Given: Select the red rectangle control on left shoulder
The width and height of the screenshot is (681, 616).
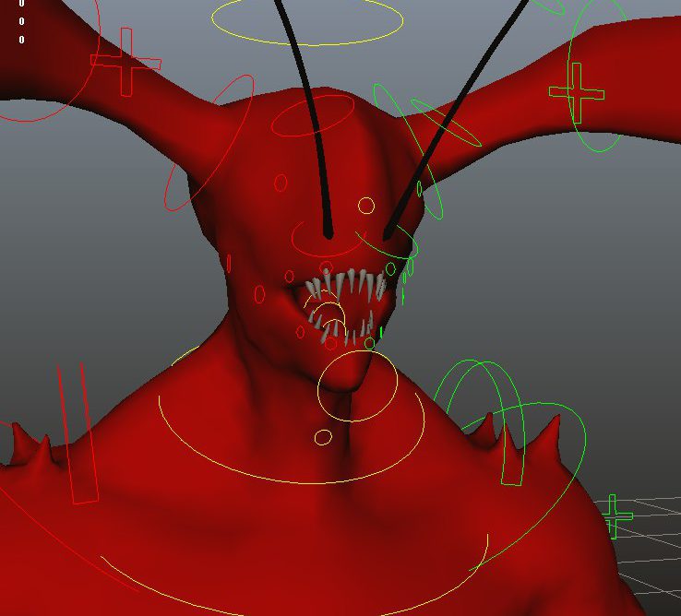Looking at the screenshot, I should point(78,433).
